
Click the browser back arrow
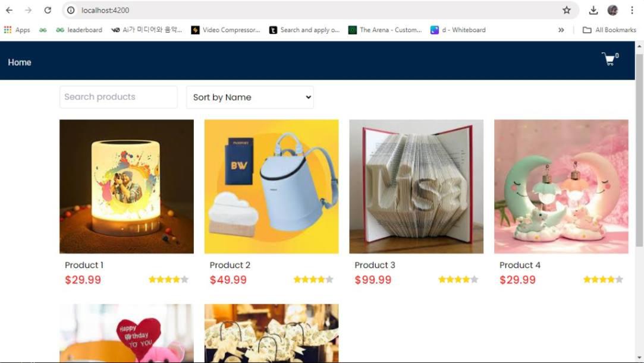[9, 10]
